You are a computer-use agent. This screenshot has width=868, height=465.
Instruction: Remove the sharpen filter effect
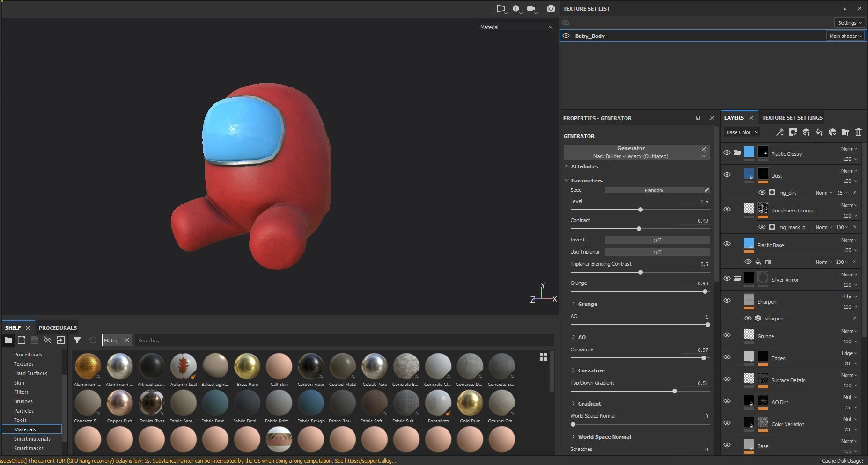pyautogui.click(x=855, y=318)
